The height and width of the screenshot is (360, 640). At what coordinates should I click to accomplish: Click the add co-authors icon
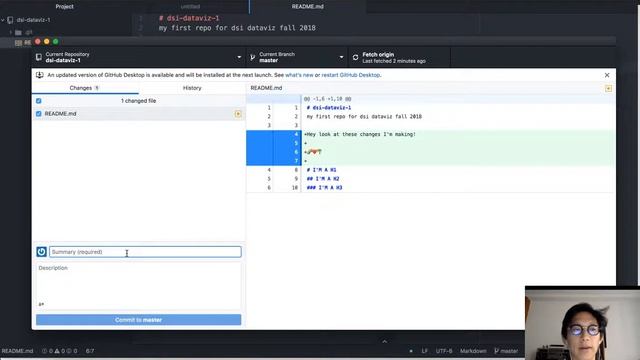[x=41, y=304]
